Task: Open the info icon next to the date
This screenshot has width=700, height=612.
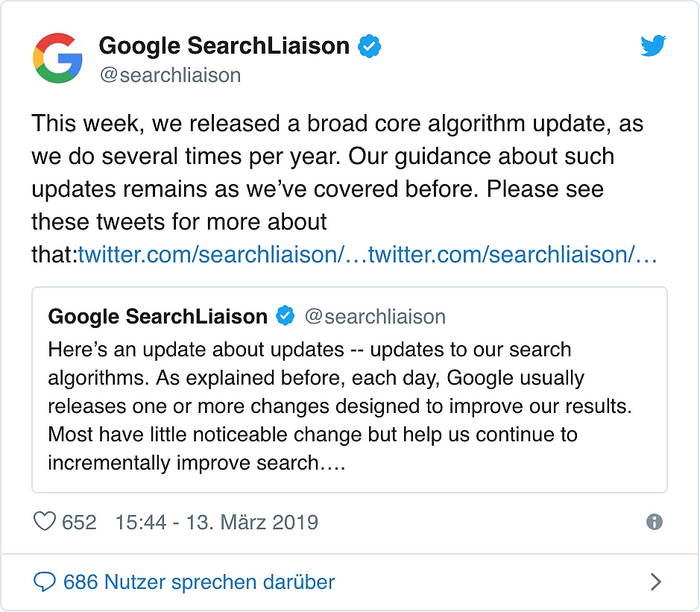Action: (655, 522)
